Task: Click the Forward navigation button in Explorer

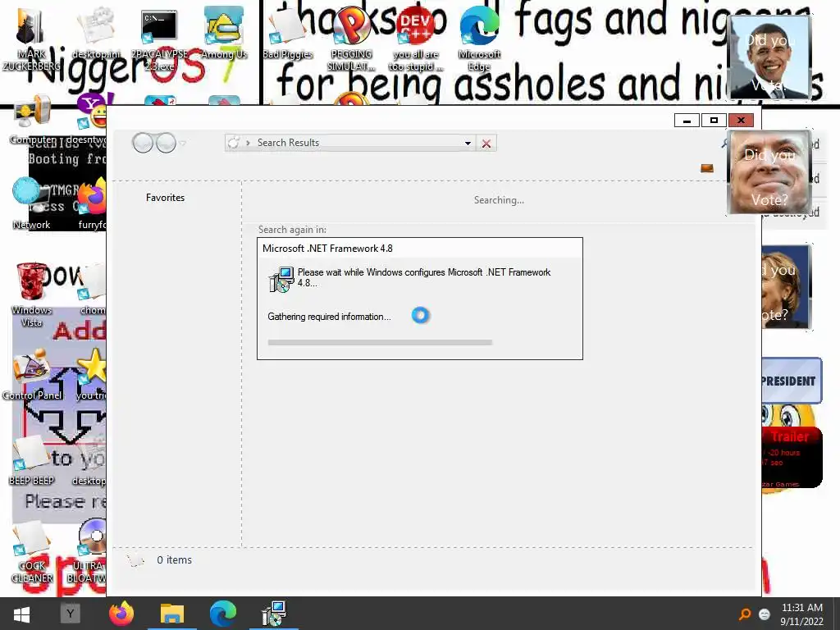Action: 166,143
